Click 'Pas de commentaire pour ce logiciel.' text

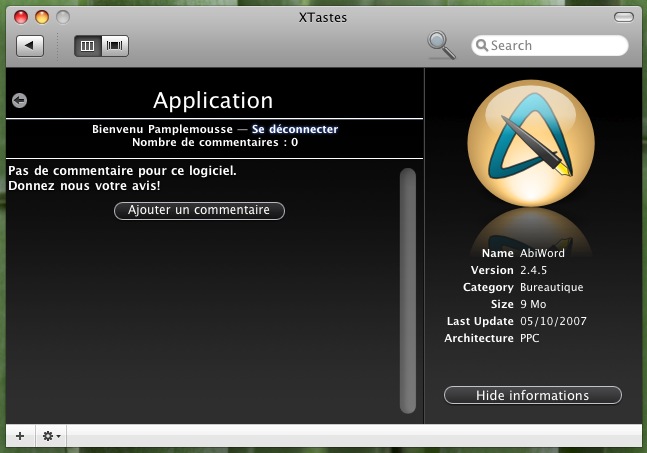click(x=122, y=171)
